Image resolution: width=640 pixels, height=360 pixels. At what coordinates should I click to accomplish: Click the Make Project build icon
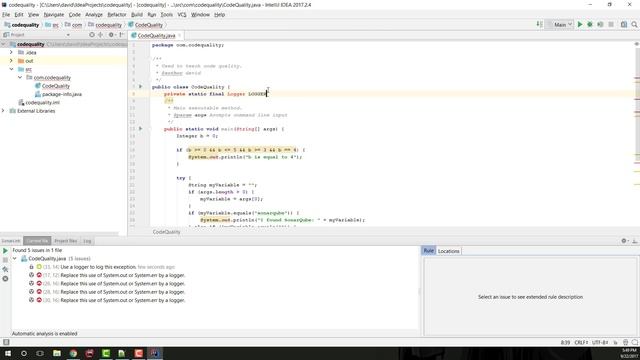coord(540,24)
